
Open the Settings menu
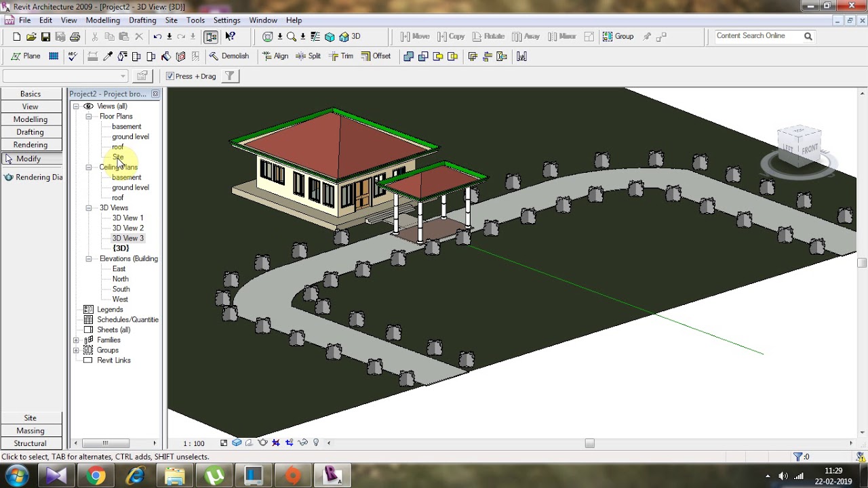click(x=226, y=20)
